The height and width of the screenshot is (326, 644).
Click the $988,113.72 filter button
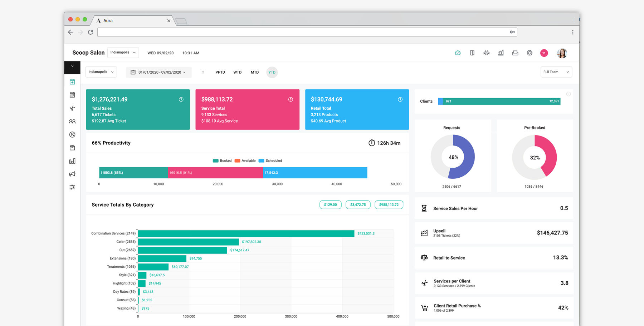(389, 204)
